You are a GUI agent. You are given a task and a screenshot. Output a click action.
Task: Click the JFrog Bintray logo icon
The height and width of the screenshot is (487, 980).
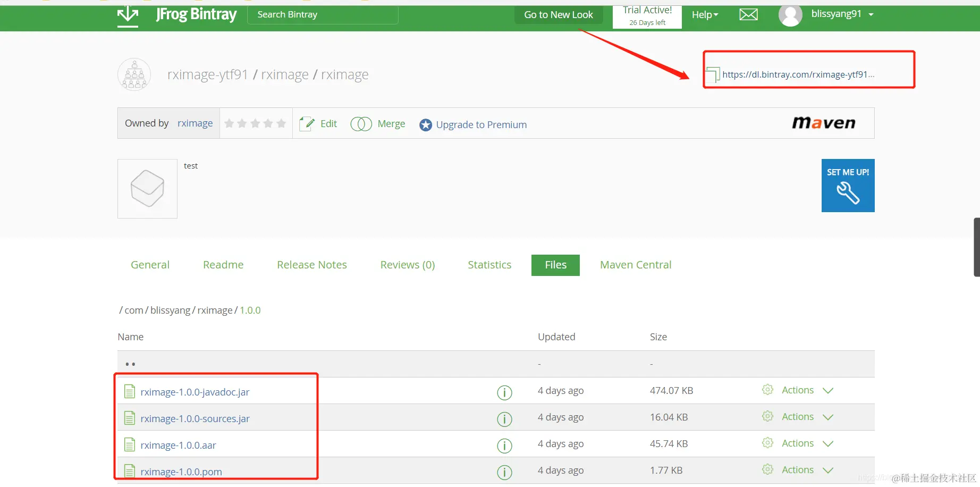point(128,16)
